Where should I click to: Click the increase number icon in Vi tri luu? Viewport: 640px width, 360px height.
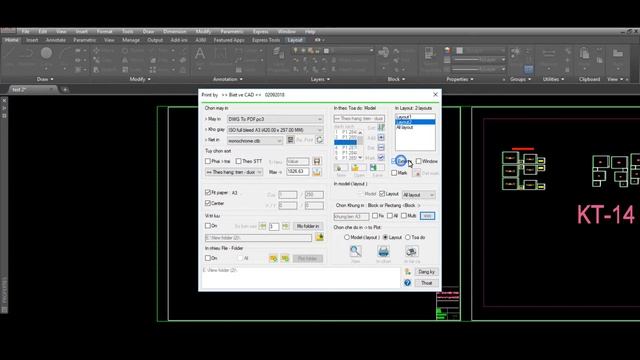point(285,226)
